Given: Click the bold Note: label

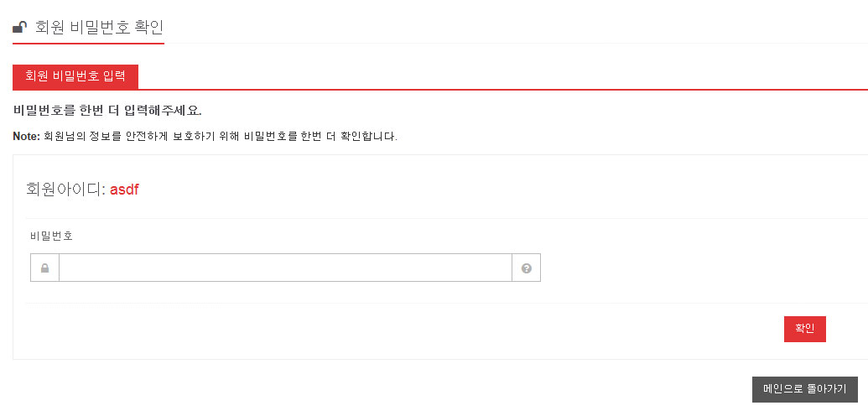Looking at the screenshot, I should pyautogui.click(x=27, y=136).
